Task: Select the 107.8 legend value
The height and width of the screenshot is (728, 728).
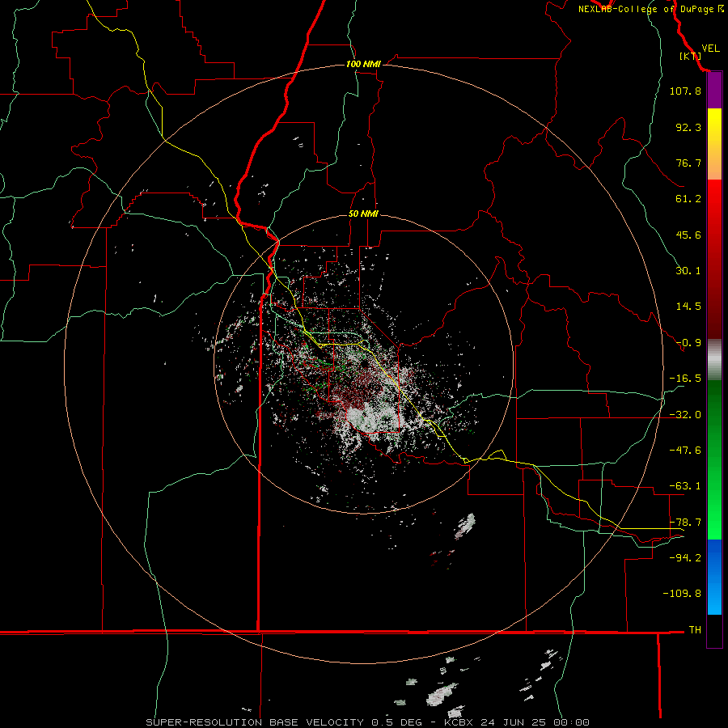Action: [685, 91]
